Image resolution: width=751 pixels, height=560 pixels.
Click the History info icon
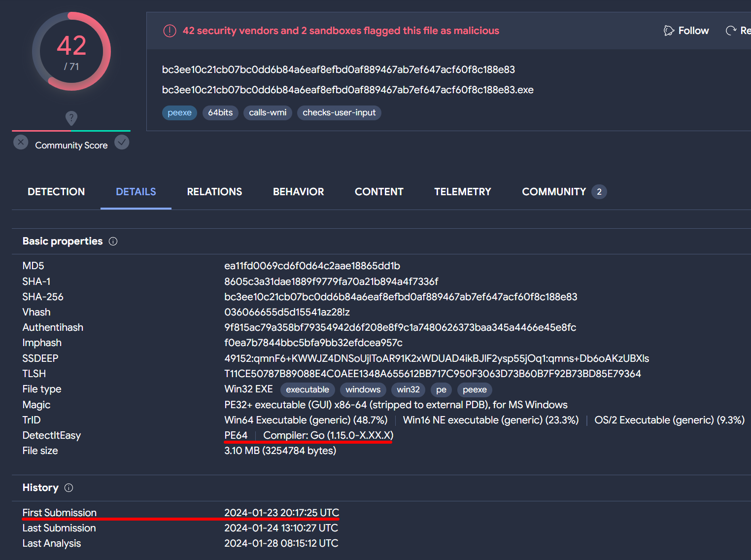click(69, 488)
